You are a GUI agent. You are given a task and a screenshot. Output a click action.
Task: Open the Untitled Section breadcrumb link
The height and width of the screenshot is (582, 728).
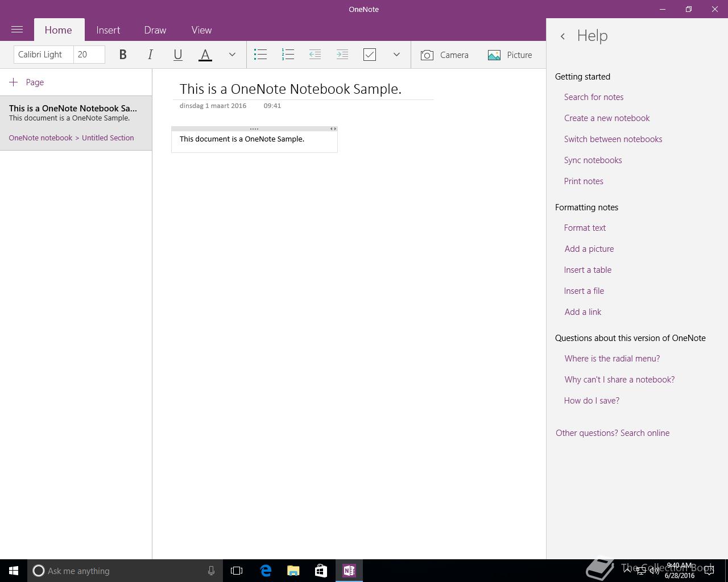click(108, 138)
